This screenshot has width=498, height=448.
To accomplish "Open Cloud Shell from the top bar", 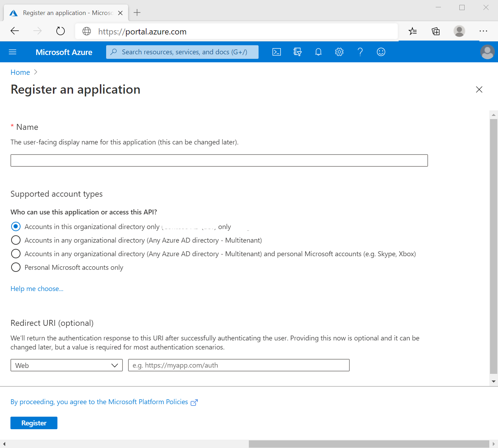I will [277, 52].
